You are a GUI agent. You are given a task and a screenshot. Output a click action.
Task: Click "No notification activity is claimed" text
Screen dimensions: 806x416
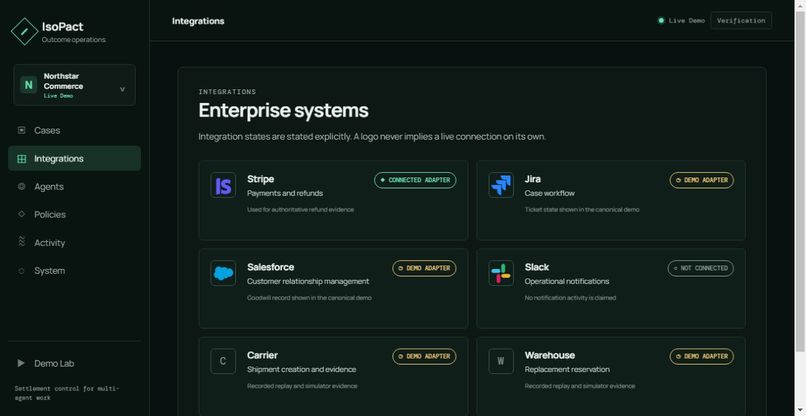point(570,298)
